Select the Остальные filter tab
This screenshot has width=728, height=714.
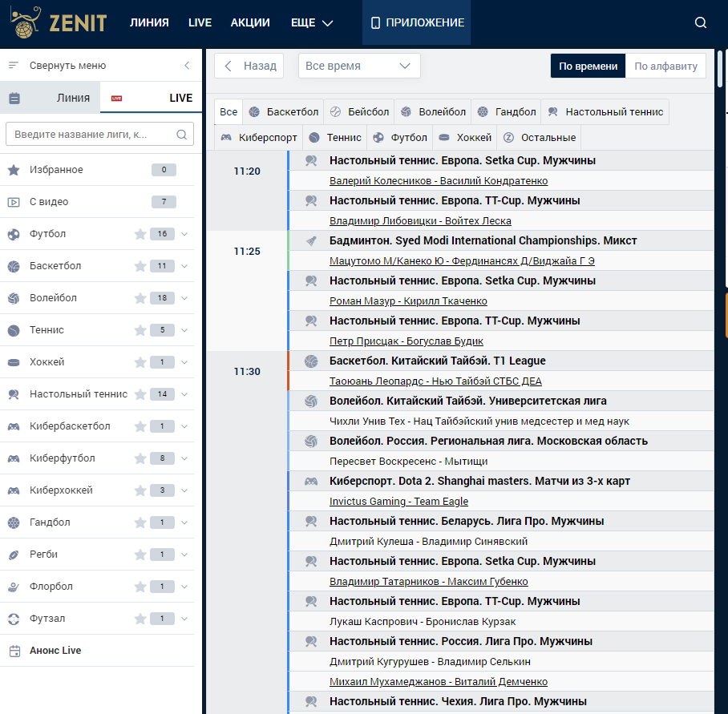540,138
